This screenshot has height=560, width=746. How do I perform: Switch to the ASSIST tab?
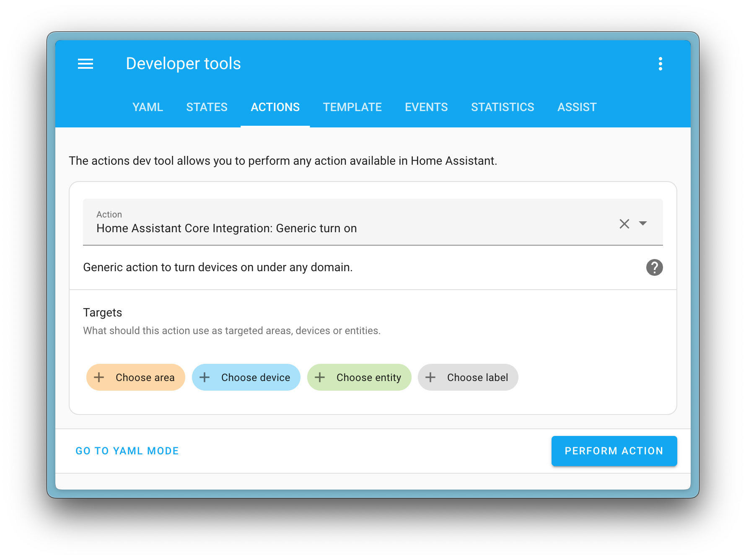(x=577, y=107)
